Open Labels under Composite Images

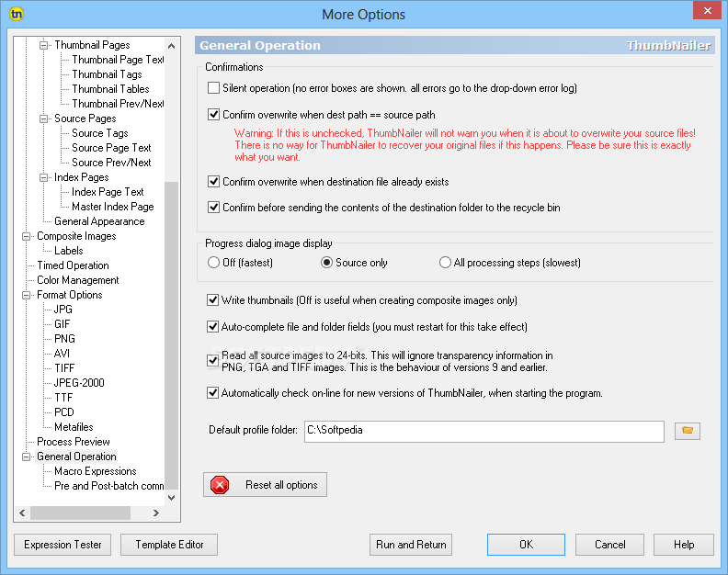(x=69, y=251)
